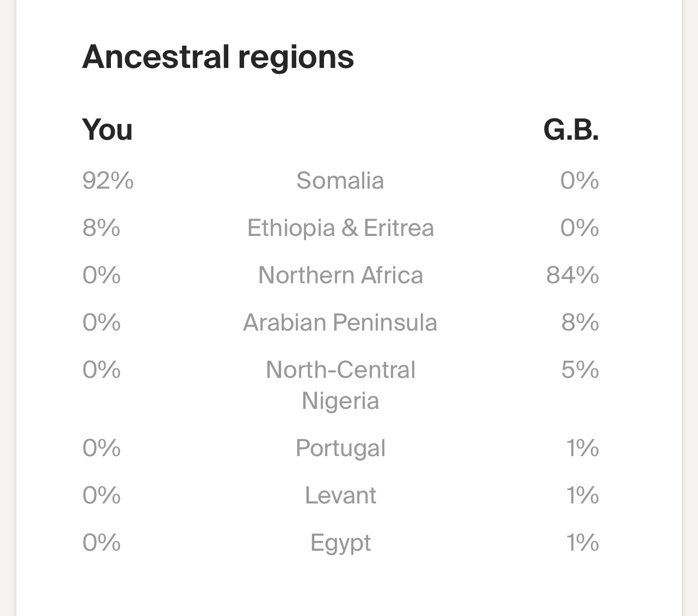Open the Arabian Peninsula region

point(340,322)
